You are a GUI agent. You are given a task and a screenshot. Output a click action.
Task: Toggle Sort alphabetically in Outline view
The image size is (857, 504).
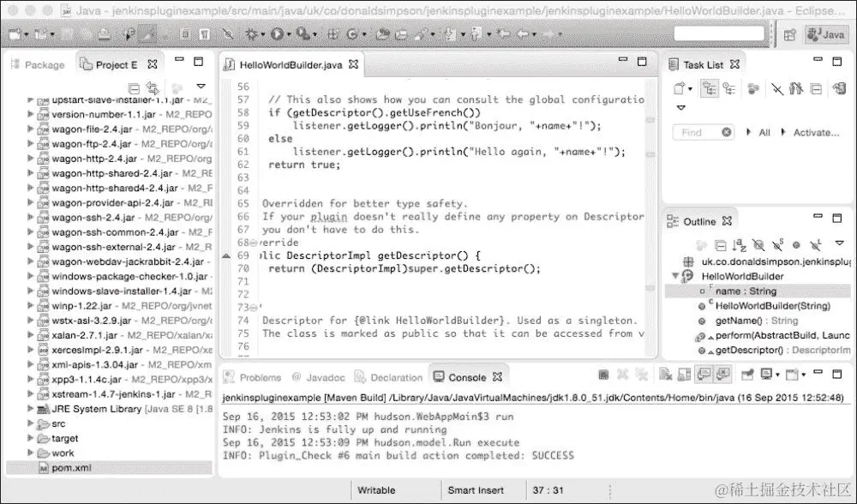tap(740, 245)
